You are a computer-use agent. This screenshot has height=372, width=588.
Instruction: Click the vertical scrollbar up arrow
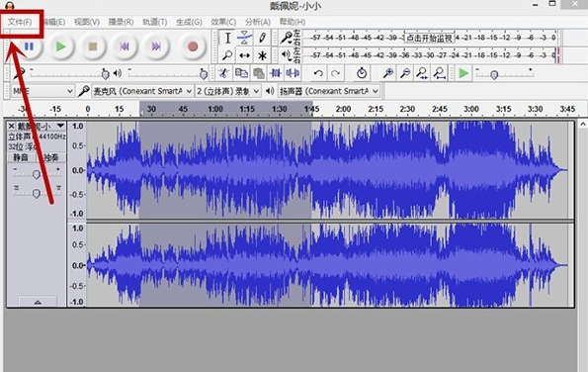[583, 124]
